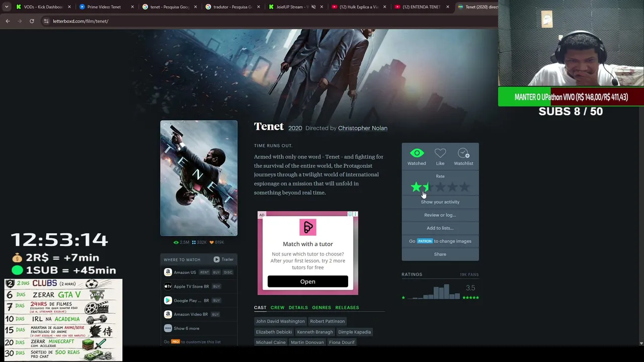Click BUY for Apple TV Store BR
The width and height of the screenshot is (644, 362).
(216, 287)
